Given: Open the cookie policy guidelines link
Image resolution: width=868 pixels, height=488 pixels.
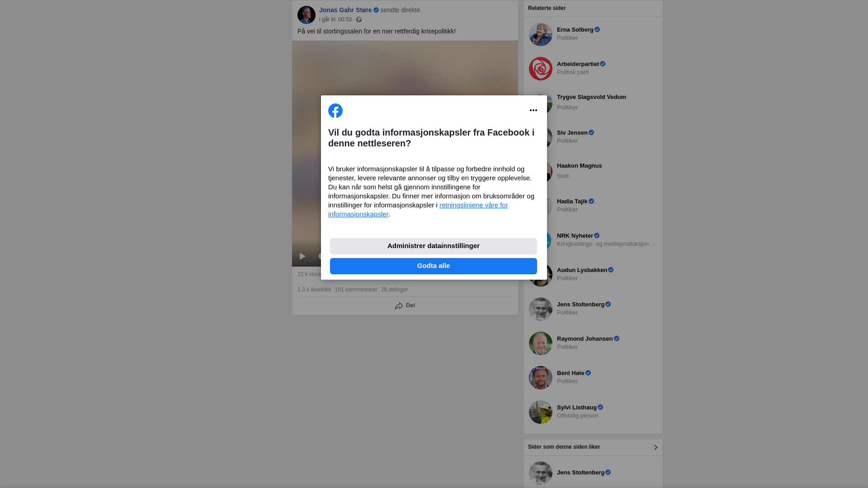Looking at the screenshot, I should point(418,210).
